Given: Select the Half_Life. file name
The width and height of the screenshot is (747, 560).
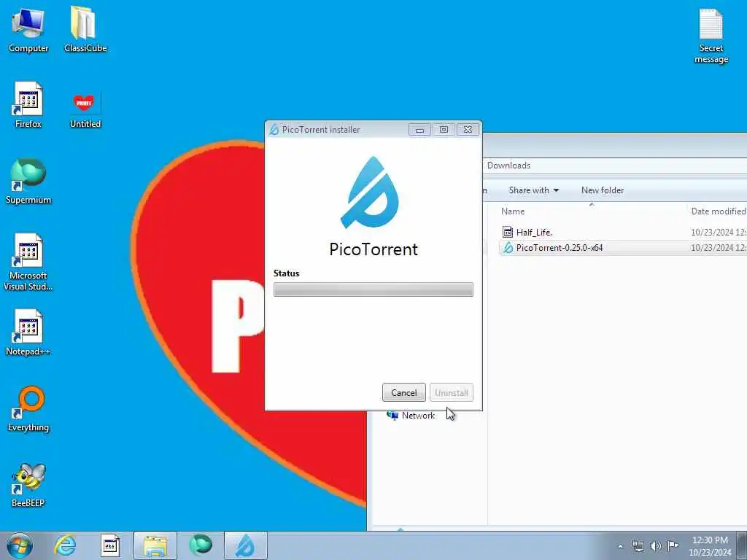Looking at the screenshot, I should pyautogui.click(x=534, y=233).
